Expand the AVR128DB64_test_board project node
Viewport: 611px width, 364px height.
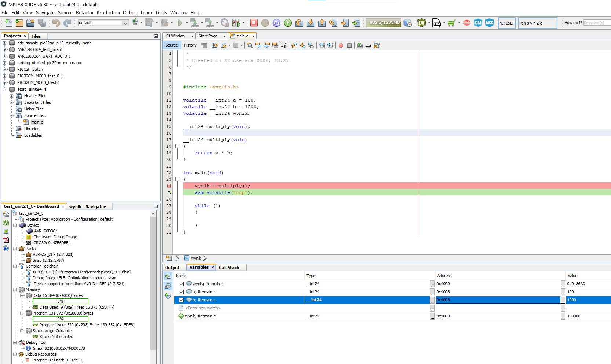pyautogui.click(x=4, y=49)
